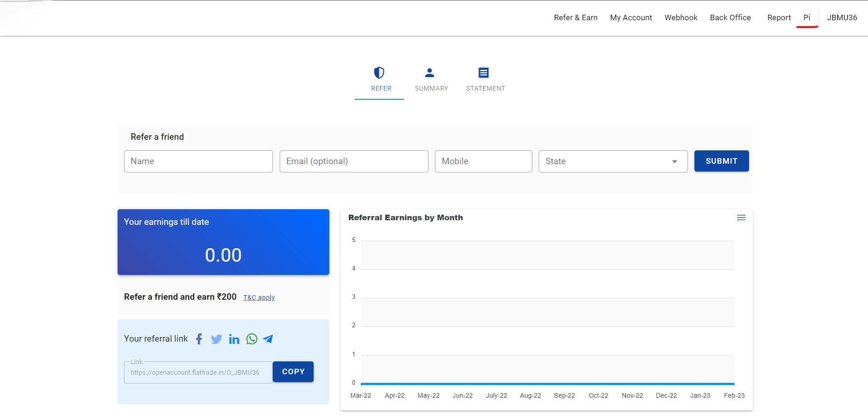This screenshot has height=417, width=868.
Task: Share referral link on Facebook
Action: point(199,339)
